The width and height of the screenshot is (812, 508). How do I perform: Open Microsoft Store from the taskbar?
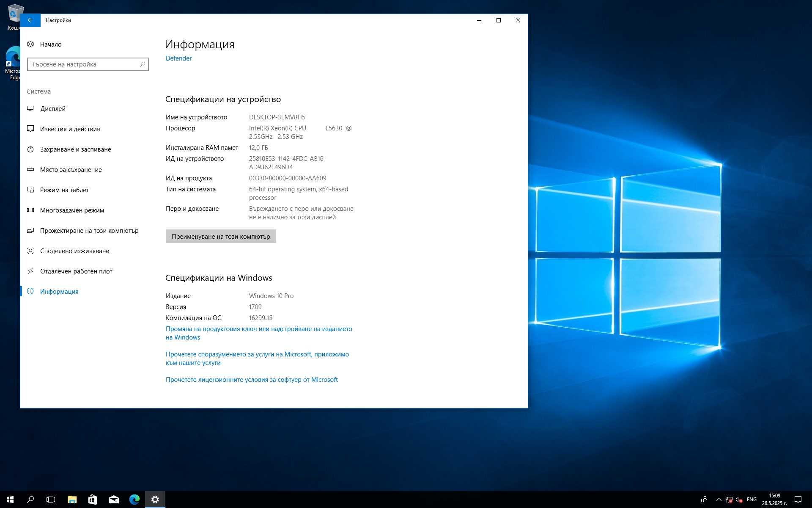pos(93,500)
